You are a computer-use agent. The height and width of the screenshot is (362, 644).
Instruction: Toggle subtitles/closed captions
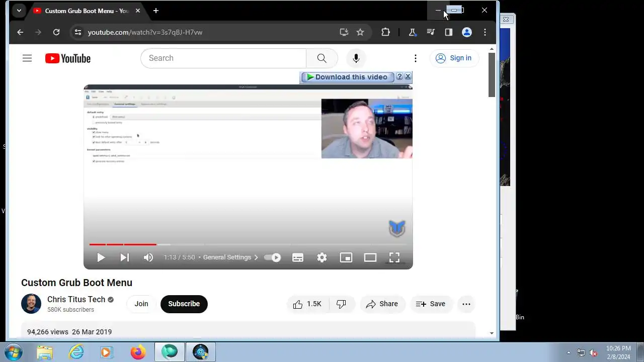(298, 257)
